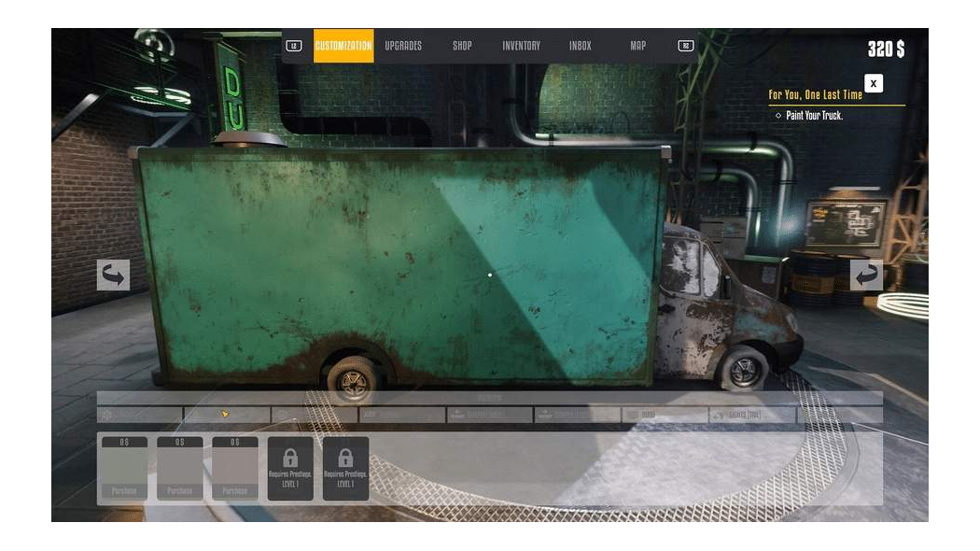Select the leftmost part category icon tab

(140, 415)
